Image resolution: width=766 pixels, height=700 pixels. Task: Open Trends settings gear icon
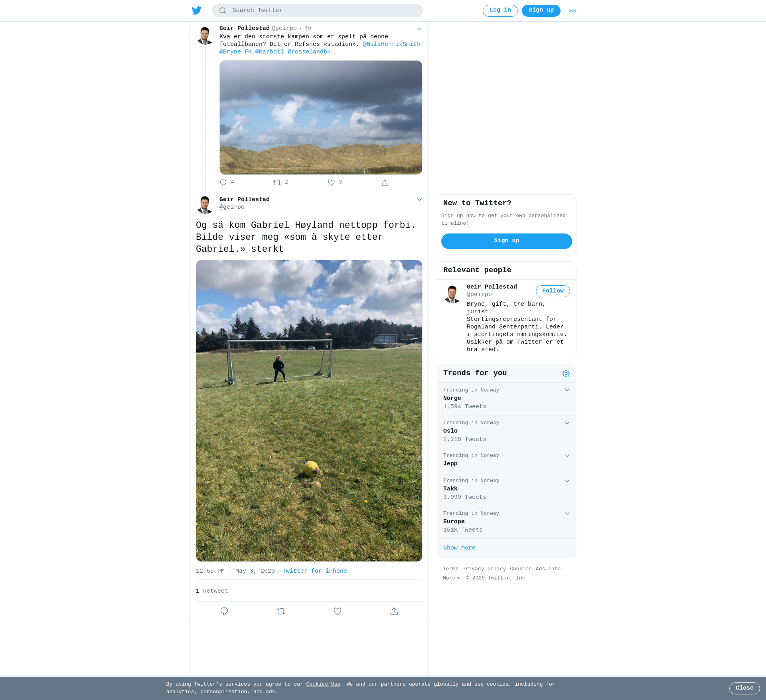(566, 374)
